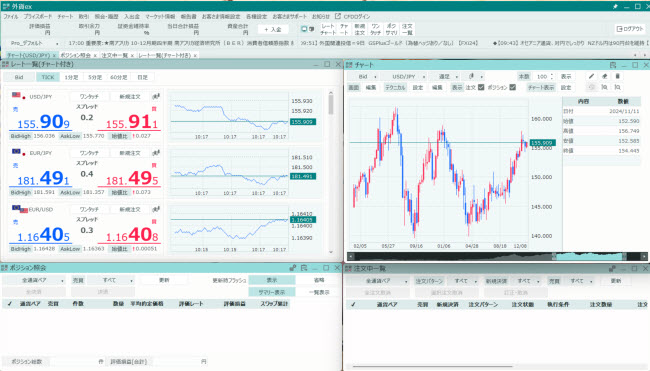Select the eraser tool in chart window
The image size is (650, 371).
604,76
